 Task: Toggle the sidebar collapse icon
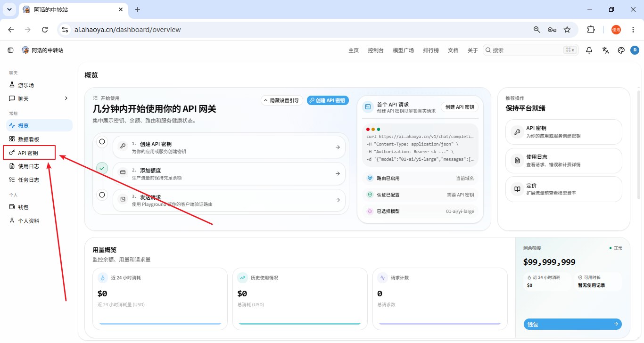click(10, 50)
